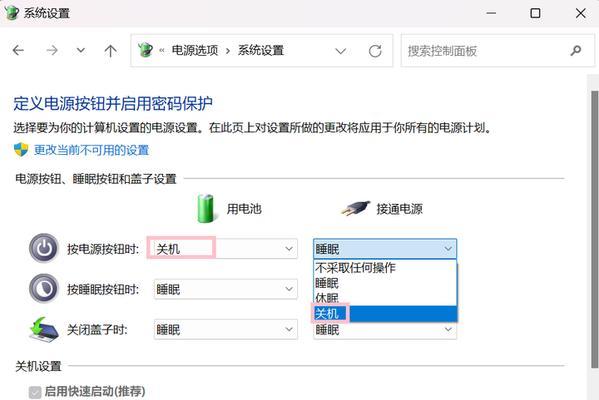Click the power options address bar icon
This screenshot has width=599, height=400.
pyautogui.click(x=145, y=50)
